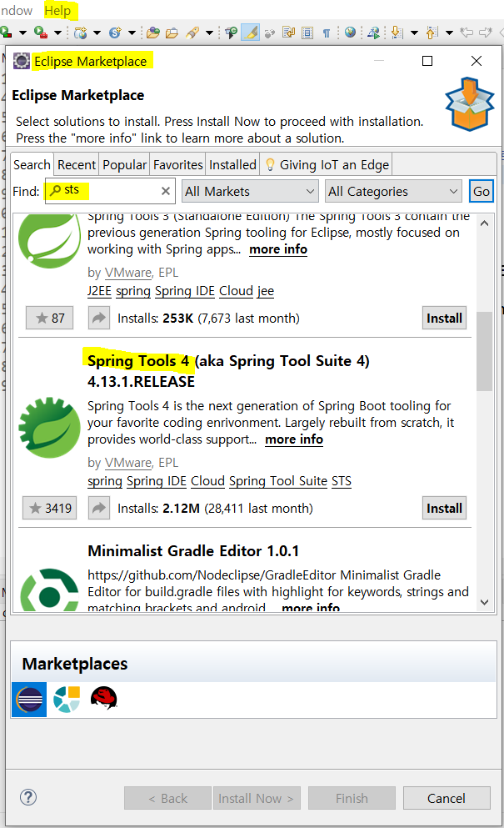This screenshot has height=828, width=504.
Task: Install Spring Tools 3 Standalone Edition
Action: pyautogui.click(x=444, y=318)
